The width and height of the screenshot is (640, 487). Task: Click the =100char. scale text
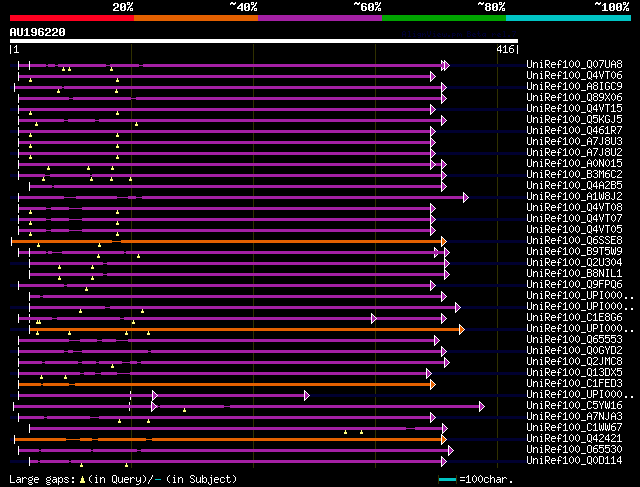pyautogui.click(x=486, y=479)
